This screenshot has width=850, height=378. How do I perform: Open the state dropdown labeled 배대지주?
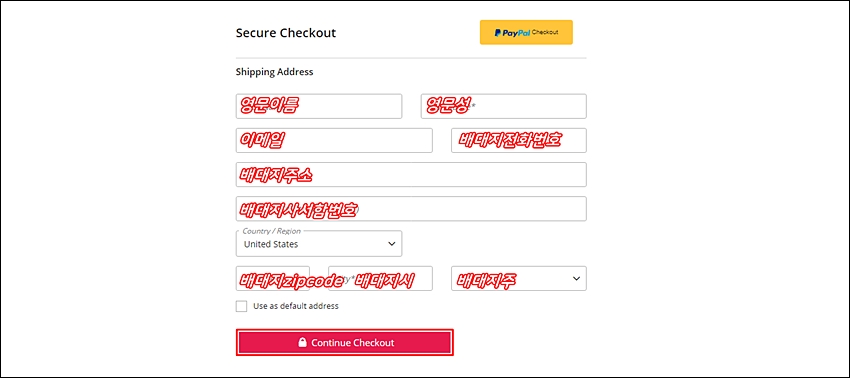tap(519, 278)
